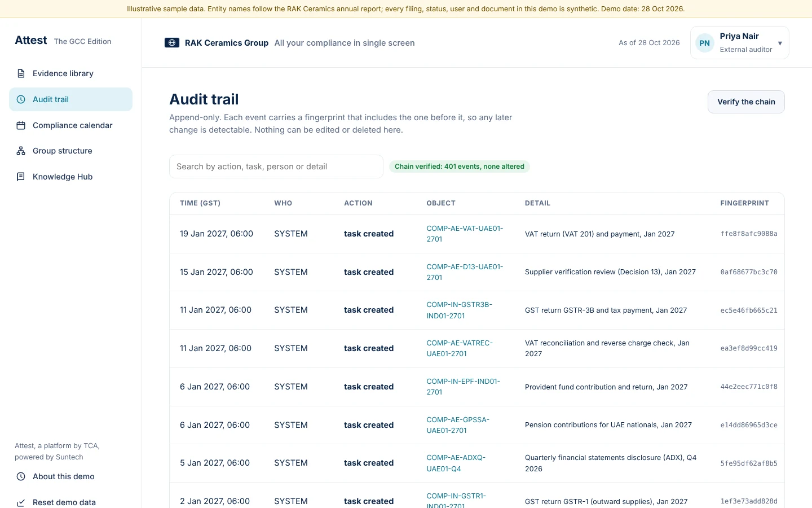
Task: Open Group structure in the sidebar
Action: (x=70, y=151)
